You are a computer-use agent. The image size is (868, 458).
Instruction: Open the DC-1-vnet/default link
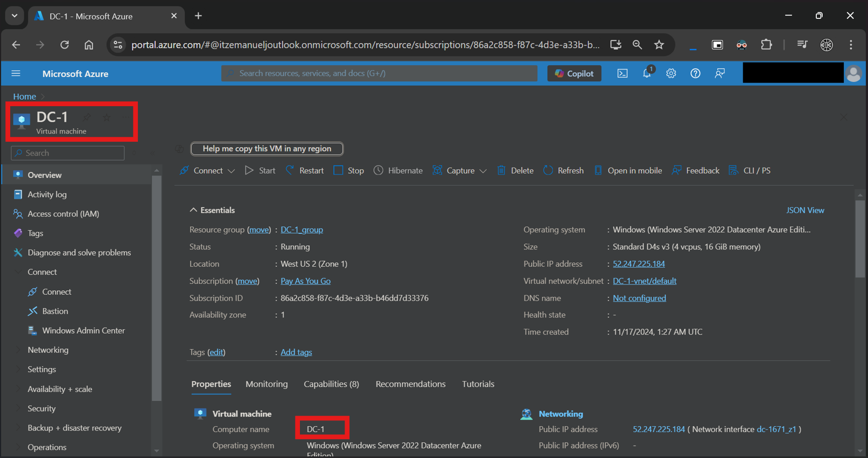645,281
